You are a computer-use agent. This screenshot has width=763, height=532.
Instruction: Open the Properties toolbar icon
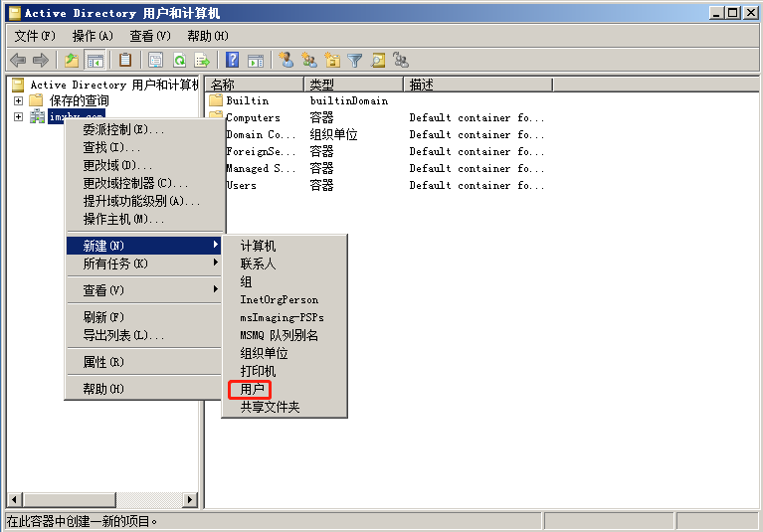pyautogui.click(x=155, y=61)
